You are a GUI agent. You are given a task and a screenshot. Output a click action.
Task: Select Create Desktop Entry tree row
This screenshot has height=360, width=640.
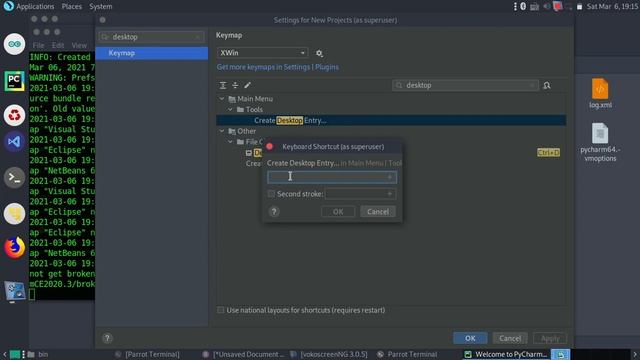(391, 120)
